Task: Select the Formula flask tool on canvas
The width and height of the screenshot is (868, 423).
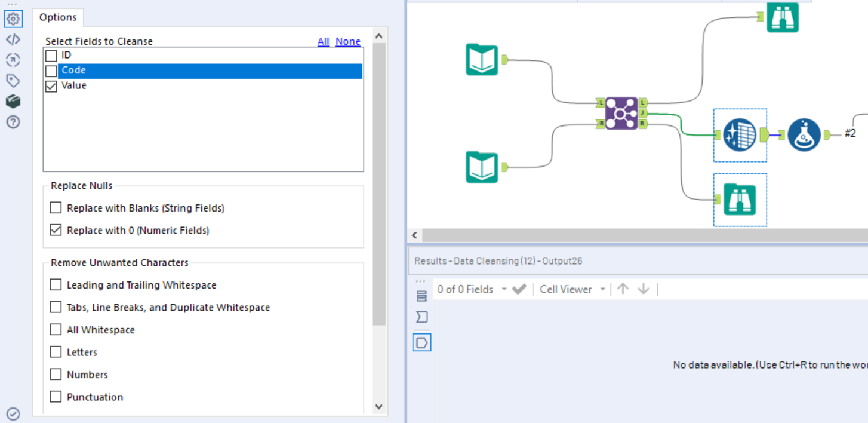Action: click(x=805, y=134)
